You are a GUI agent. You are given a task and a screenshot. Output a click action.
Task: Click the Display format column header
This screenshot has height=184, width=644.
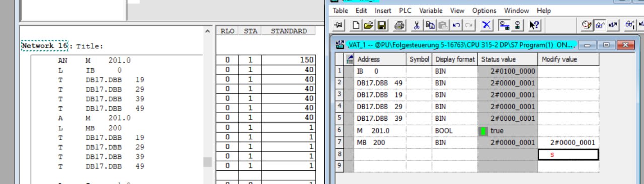pos(455,59)
